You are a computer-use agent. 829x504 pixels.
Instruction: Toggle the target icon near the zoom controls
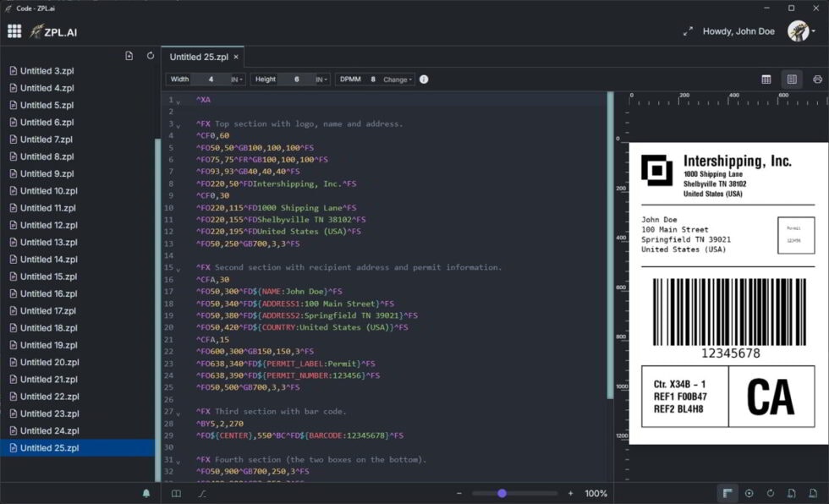point(749,493)
